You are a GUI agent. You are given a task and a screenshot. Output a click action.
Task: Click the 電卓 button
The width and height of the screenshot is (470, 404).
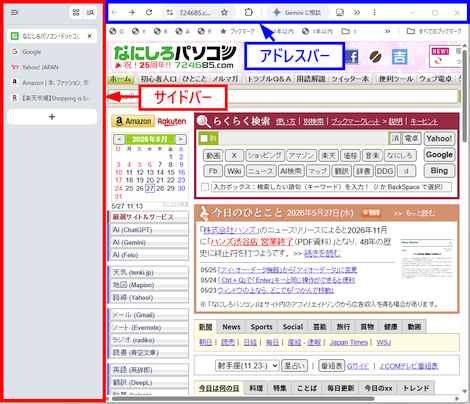click(412, 138)
